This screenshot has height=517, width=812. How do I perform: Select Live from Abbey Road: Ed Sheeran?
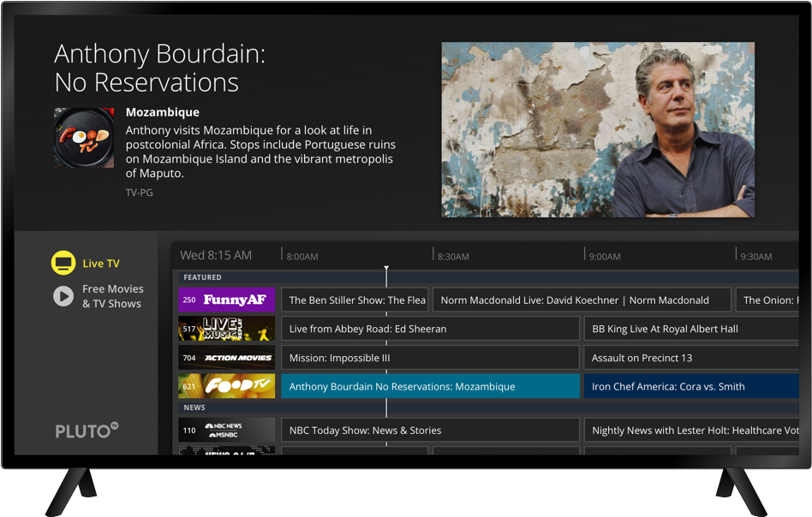click(x=430, y=329)
